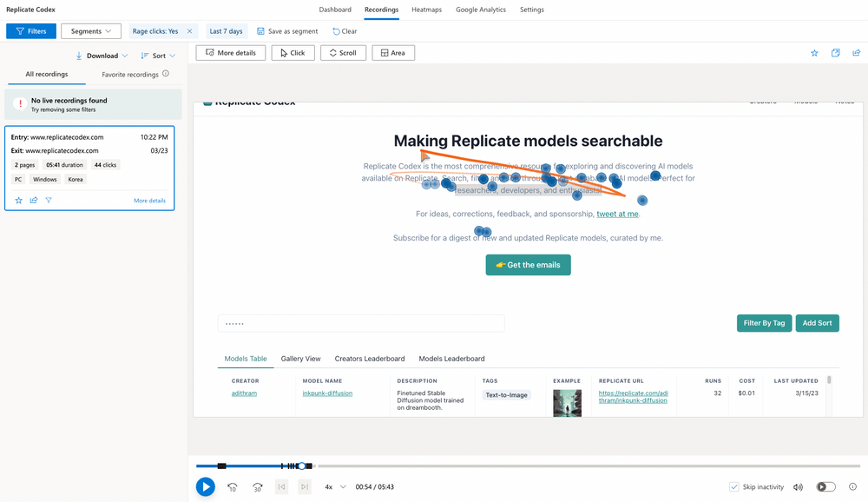This screenshot has height=502, width=868.
Task: Click the Text-to-Image tag
Action: click(x=507, y=395)
